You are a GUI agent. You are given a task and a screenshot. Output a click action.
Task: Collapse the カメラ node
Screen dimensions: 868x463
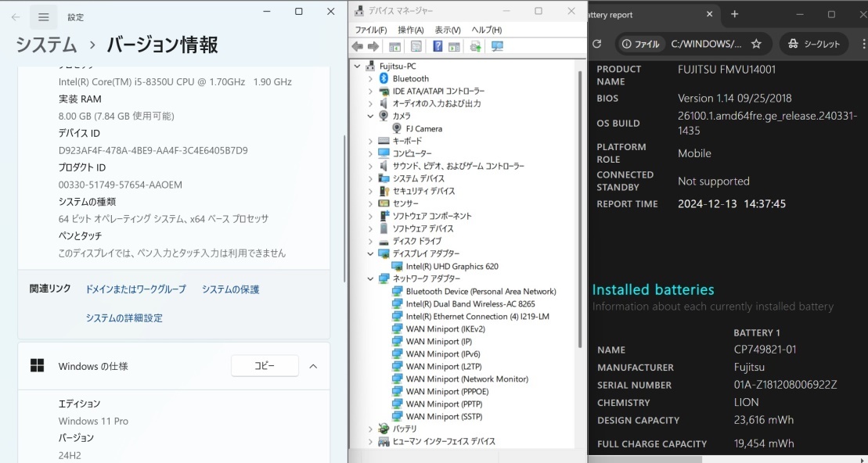(370, 117)
